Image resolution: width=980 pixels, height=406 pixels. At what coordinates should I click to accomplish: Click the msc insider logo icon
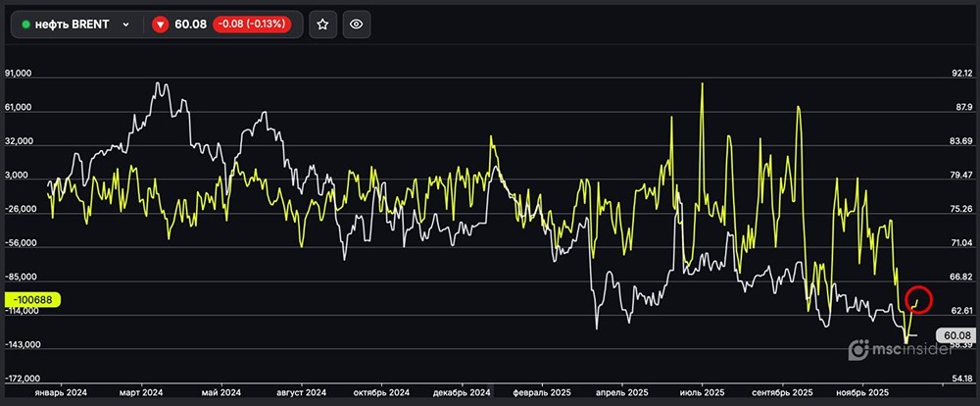(x=858, y=349)
